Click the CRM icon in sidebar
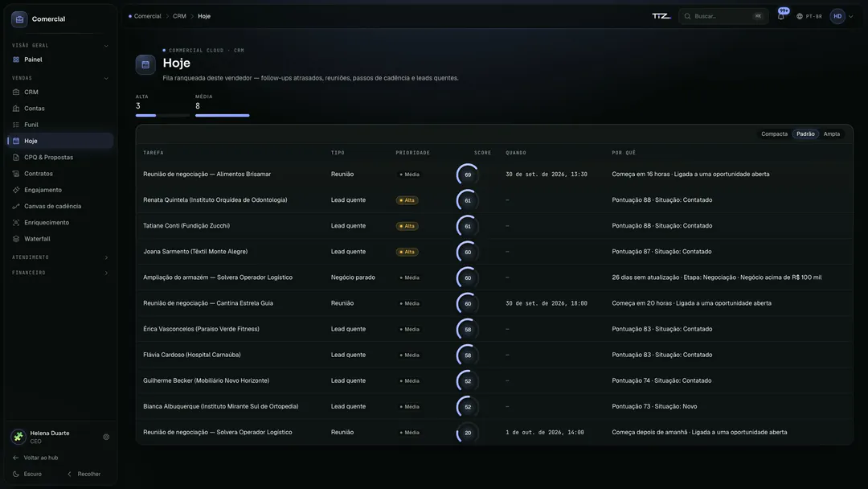868x489 pixels. [x=16, y=92]
